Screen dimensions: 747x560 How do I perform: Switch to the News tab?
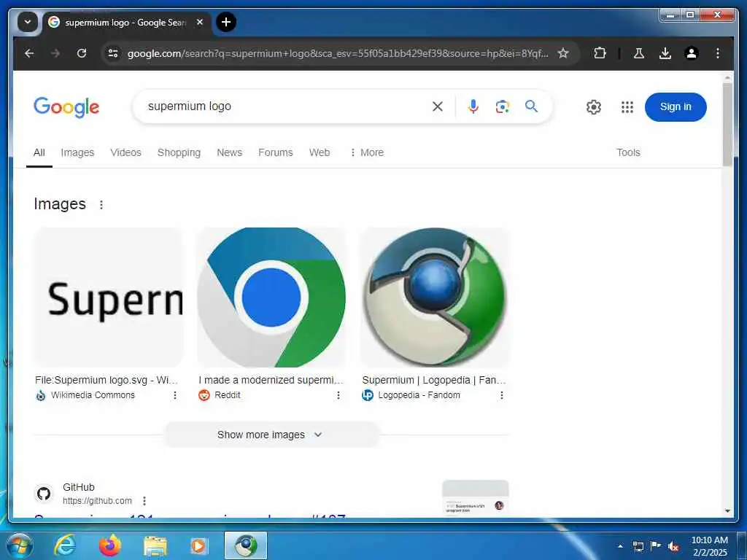point(229,152)
